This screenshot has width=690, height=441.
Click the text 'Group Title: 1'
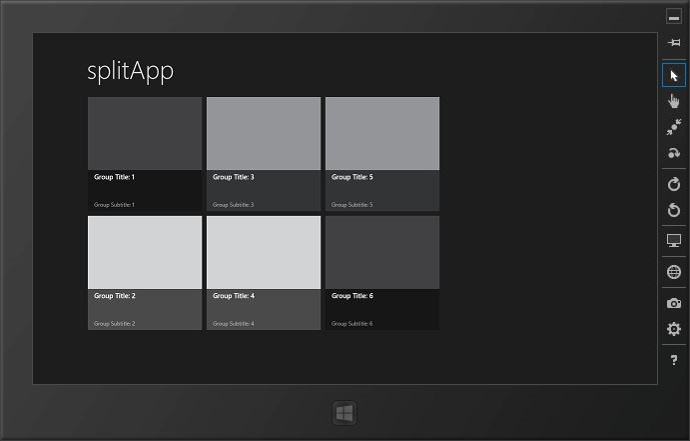pos(114,177)
